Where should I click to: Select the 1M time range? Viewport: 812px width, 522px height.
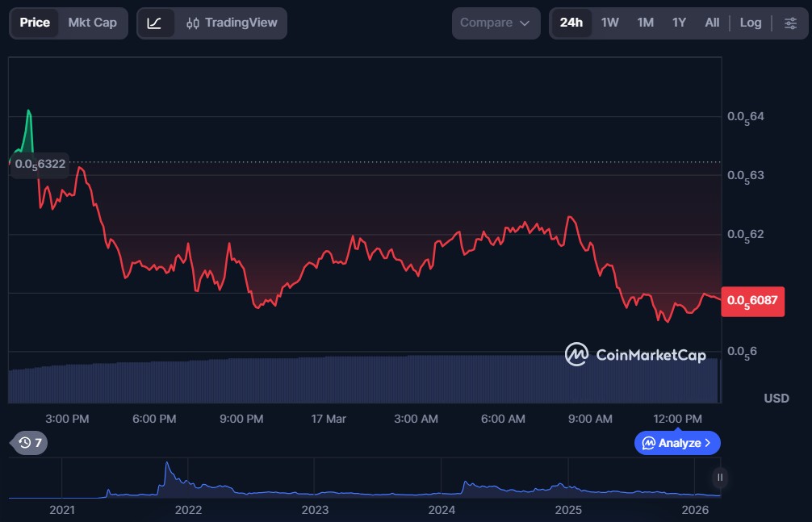pyautogui.click(x=645, y=23)
